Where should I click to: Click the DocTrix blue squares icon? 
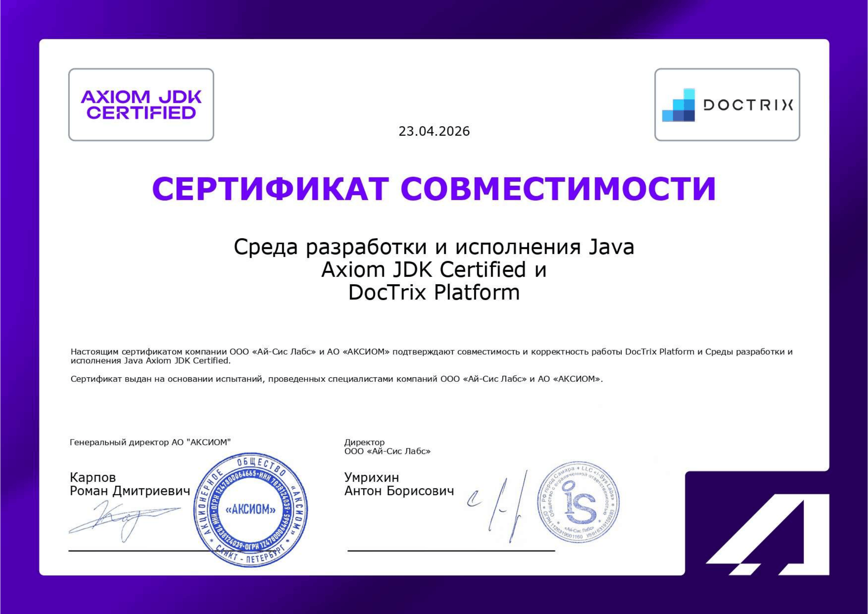pos(678,105)
